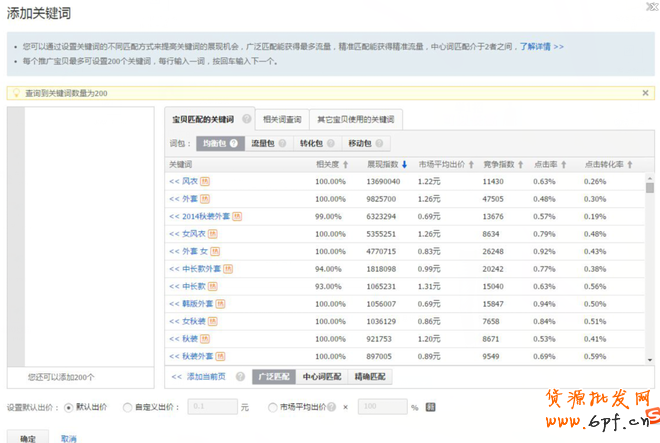Select the 自定义出价 radio option
Screen dimensions: 660x443
click(127, 407)
